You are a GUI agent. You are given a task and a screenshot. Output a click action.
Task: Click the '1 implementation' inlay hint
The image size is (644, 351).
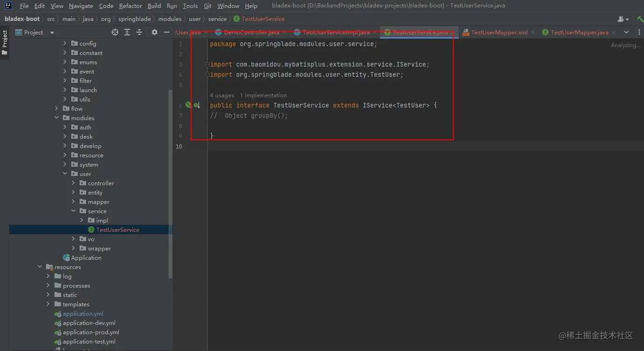click(264, 95)
